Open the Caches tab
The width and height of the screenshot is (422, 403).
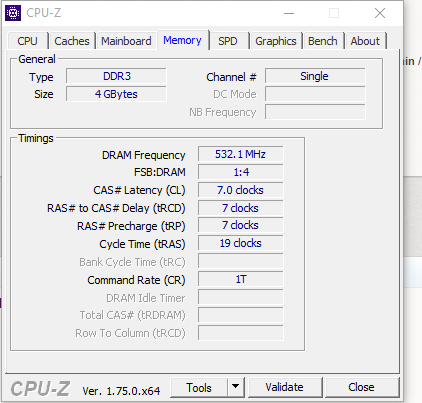(x=72, y=41)
